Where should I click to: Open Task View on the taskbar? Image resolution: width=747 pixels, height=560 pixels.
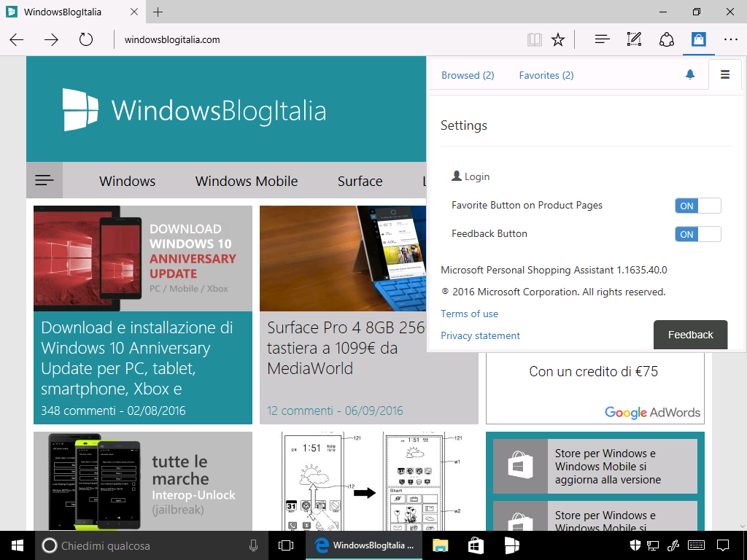click(x=286, y=545)
